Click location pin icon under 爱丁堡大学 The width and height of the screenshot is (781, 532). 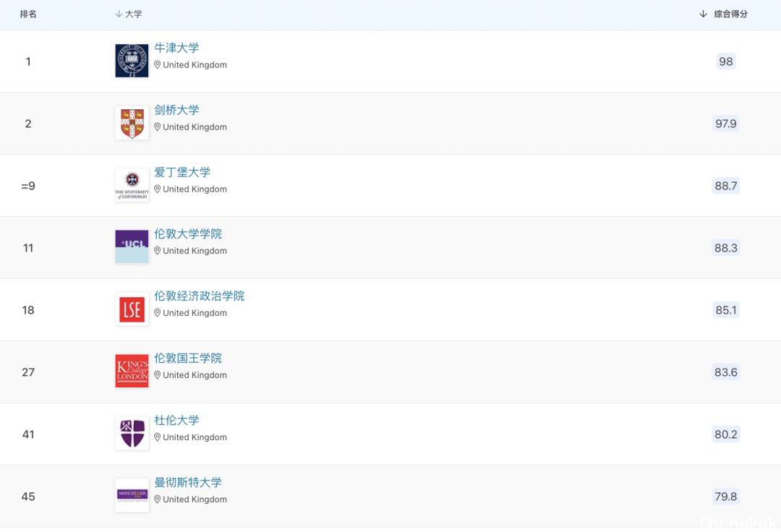[158, 189]
